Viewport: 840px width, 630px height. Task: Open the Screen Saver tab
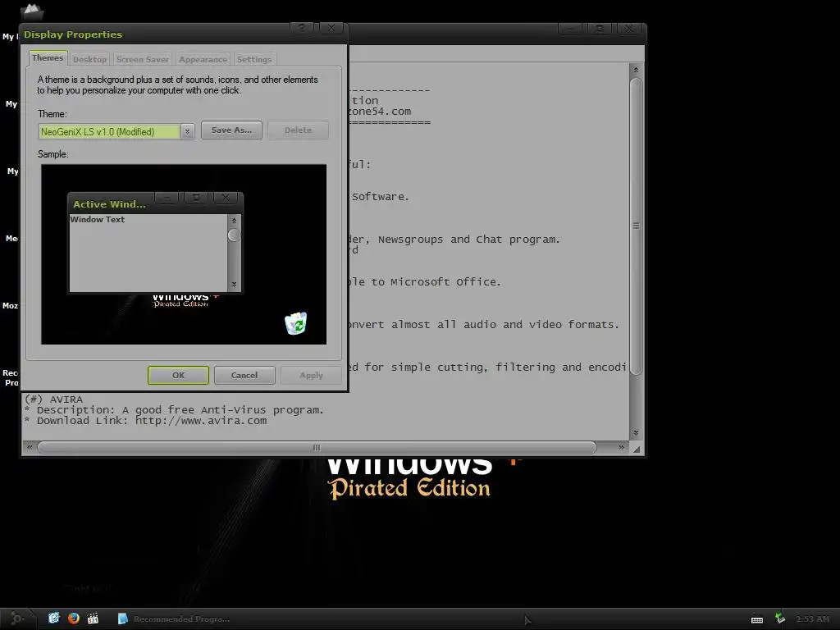click(x=143, y=59)
